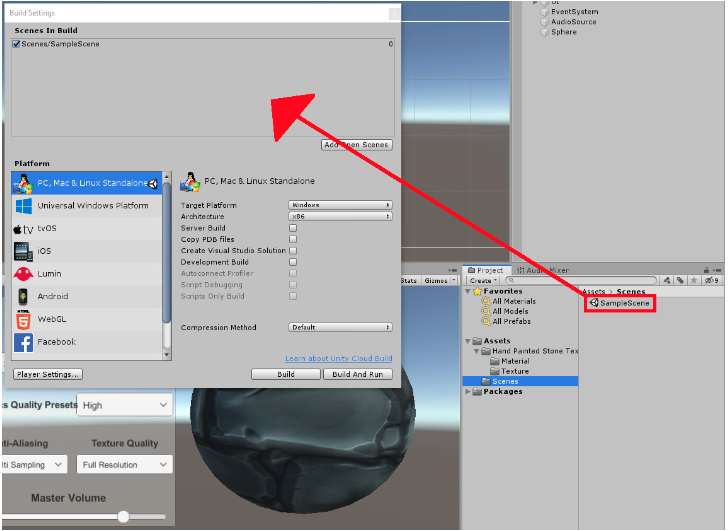The height and width of the screenshot is (531, 728).
Task: Select the Project tab
Action: pos(487,270)
